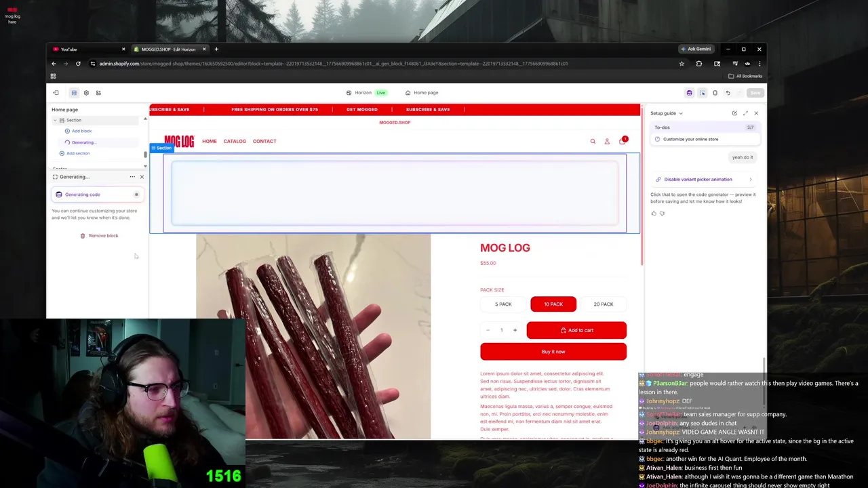Open the shopping cart icon
868x488 pixels.
[623, 141]
